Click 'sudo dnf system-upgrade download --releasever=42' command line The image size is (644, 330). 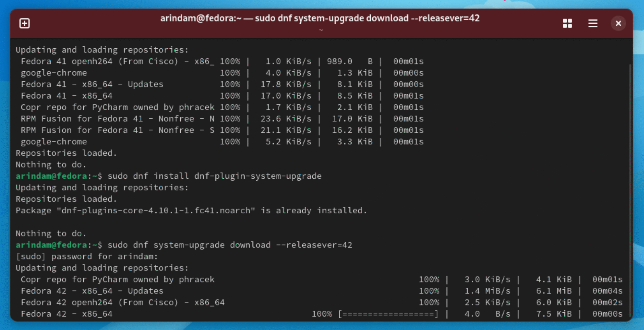230,245
